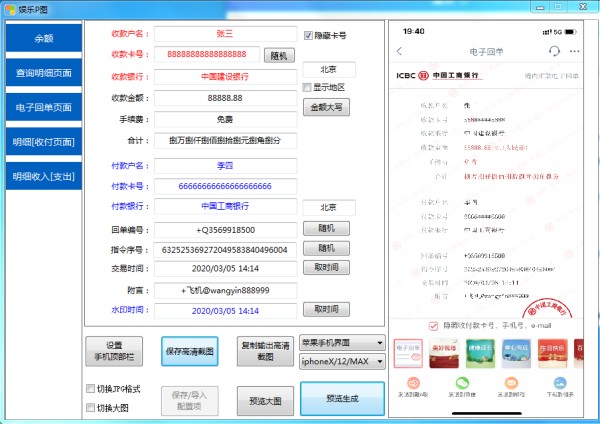Click the 合计 amount-in-words field
Screen dimensions: 600x424
coord(225,140)
